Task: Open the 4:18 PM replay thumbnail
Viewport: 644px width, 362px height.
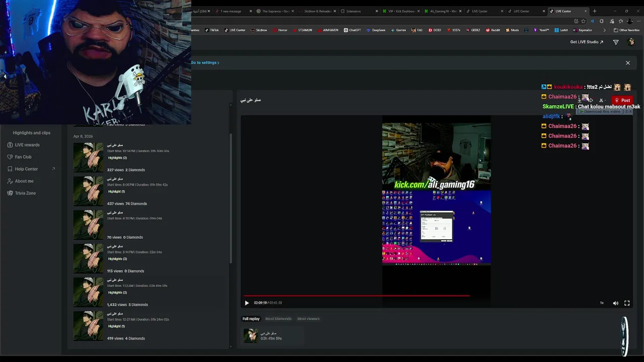Action: (88, 225)
